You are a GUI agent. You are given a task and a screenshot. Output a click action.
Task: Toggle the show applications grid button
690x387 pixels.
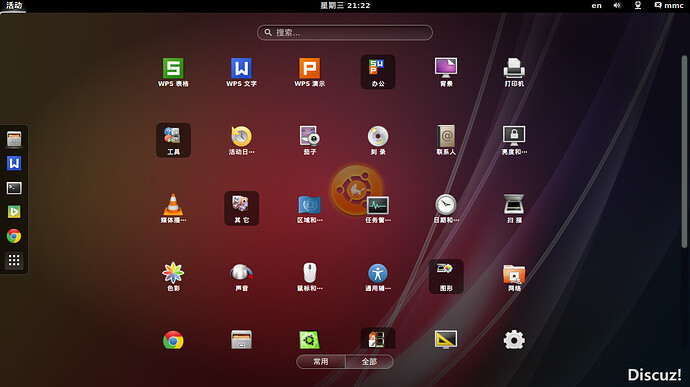[14, 260]
